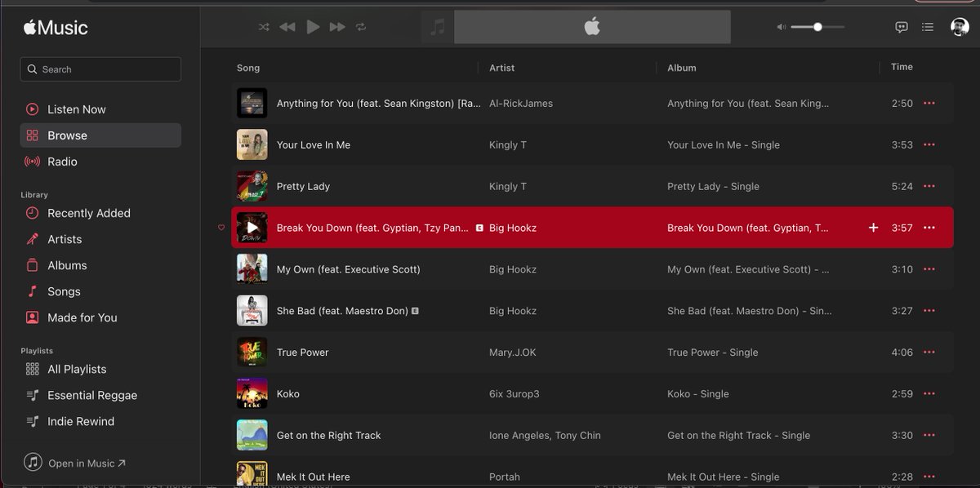Click She Bad artwork thumbnail
The width and height of the screenshot is (980, 488).
point(252,311)
